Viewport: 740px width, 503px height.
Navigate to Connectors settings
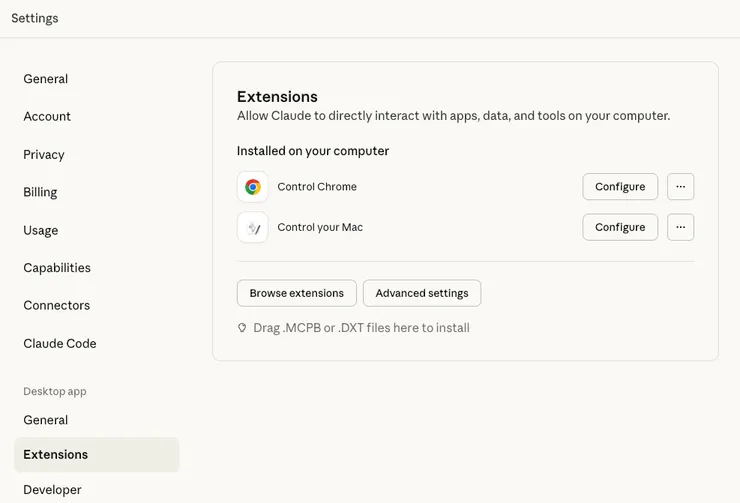click(57, 306)
